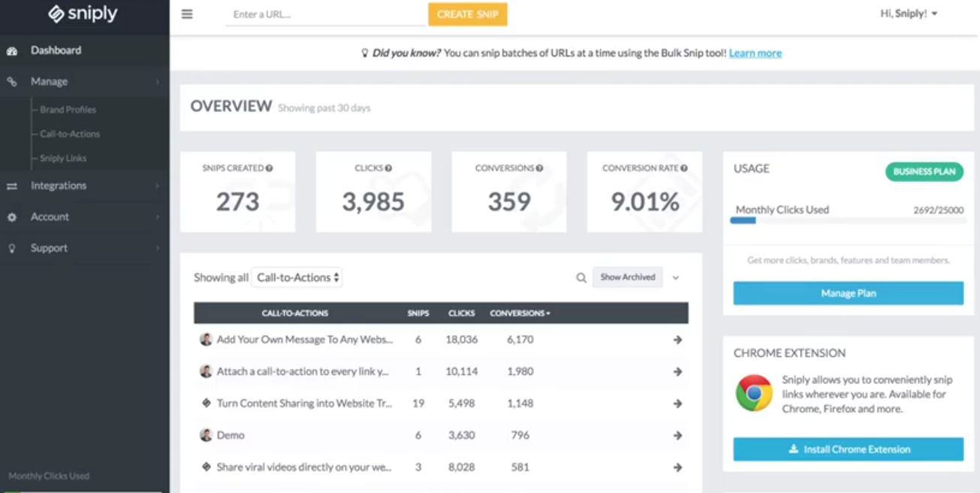
Task: Expand the Support section chevron
Action: pyautogui.click(x=158, y=248)
